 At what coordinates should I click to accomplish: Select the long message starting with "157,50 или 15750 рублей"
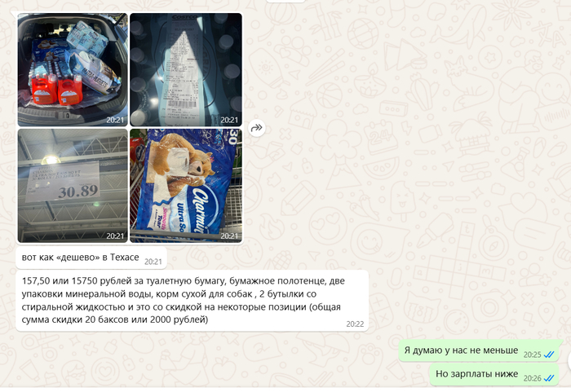[193, 301]
